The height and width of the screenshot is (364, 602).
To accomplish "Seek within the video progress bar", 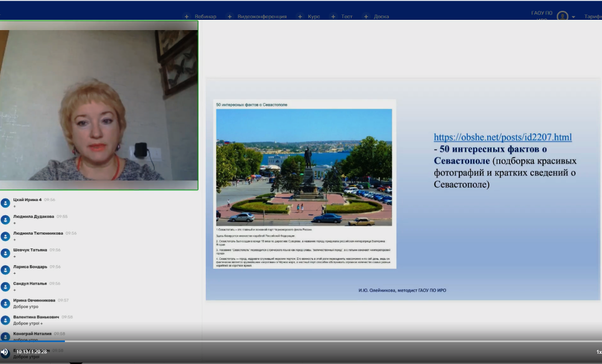I will click(301, 341).
